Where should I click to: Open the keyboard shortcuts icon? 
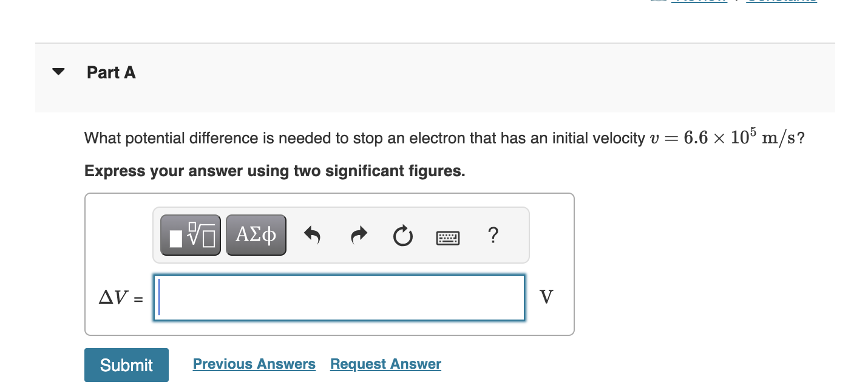point(447,238)
